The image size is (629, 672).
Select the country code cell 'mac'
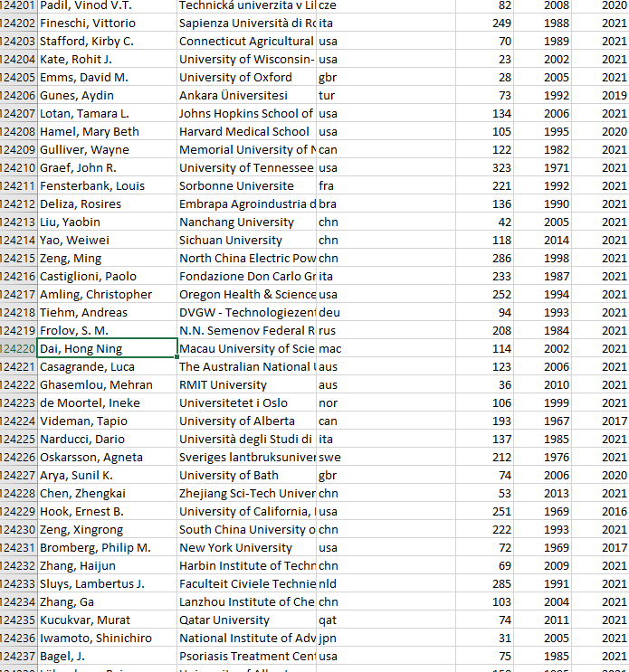click(x=386, y=348)
